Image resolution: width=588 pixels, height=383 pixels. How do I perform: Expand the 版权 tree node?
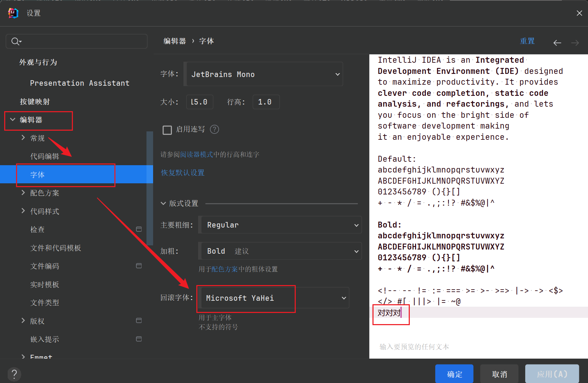pyautogui.click(x=23, y=321)
